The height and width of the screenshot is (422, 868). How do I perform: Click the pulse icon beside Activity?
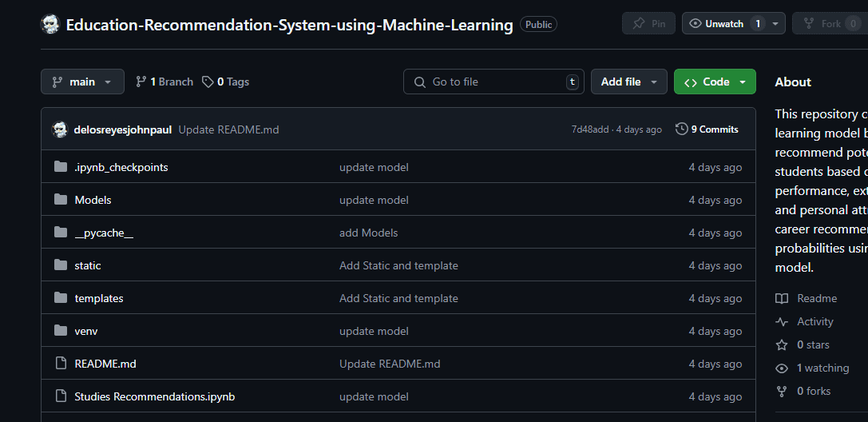(782, 322)
